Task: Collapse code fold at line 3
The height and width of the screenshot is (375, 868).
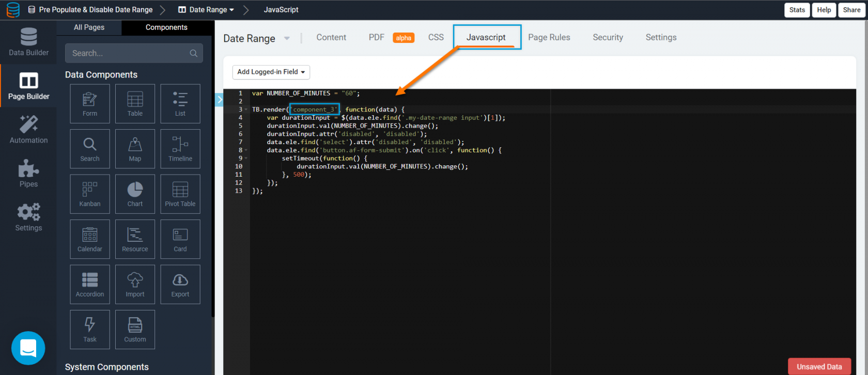Action: pos(246,110)
